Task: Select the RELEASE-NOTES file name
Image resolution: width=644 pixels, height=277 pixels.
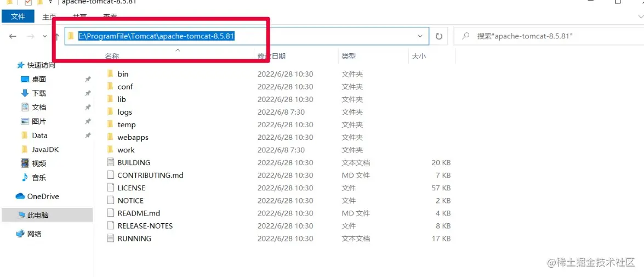Action: pos(145,225)
